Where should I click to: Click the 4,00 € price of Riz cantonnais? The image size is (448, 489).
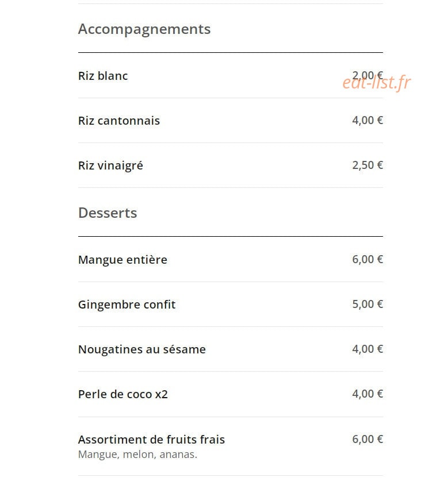pyautogui.click(x=367, y=120)
